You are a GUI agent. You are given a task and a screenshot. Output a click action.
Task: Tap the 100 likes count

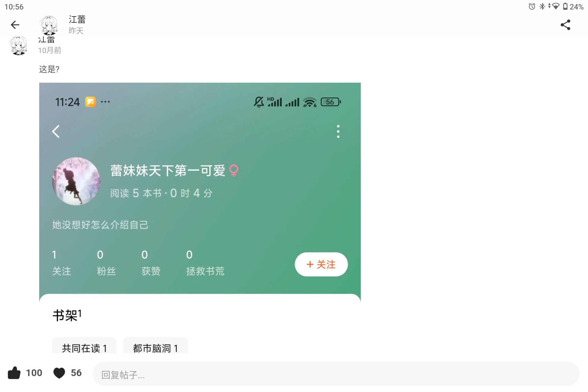coord(34,373)
